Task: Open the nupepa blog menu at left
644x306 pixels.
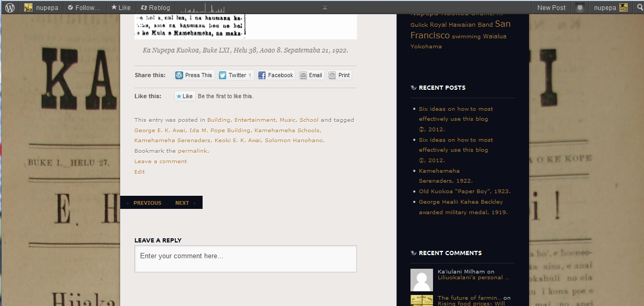Action: [41, 7]
